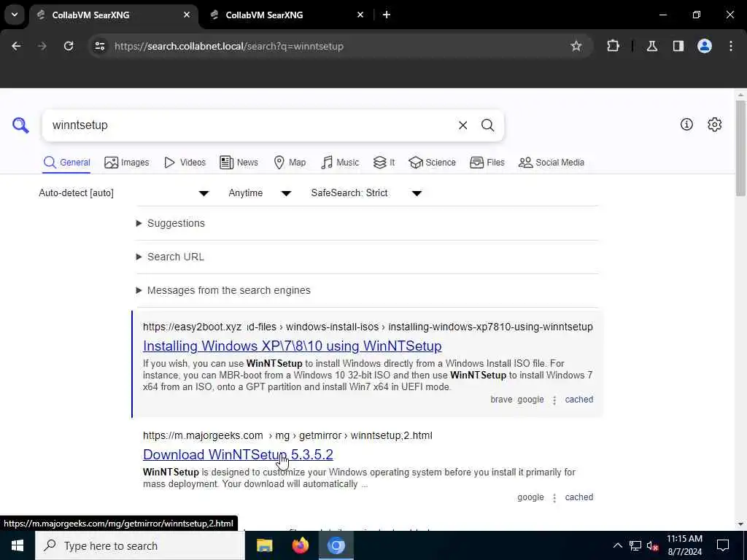Open the Anytime time range dropdown
The width and height of the screenshot is (747, 560).
coord(260,192)
